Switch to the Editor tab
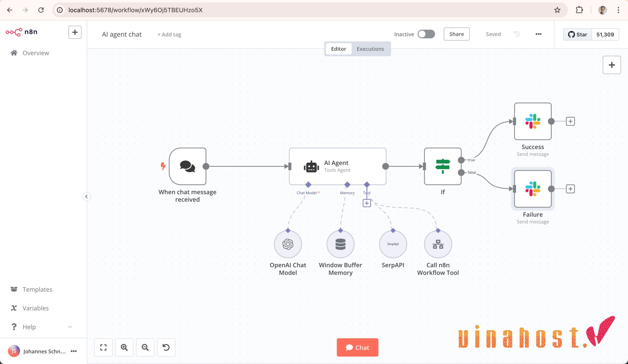 (x=339, y=49)
